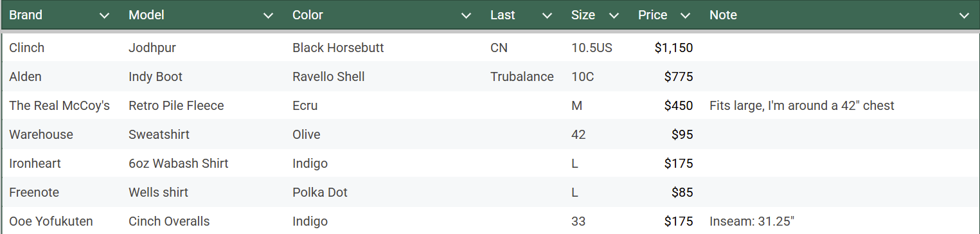The width and height of the screenshot is (980, 234).
Task: Click the L size in Ironheart row
Action: [x=575, y=163]
